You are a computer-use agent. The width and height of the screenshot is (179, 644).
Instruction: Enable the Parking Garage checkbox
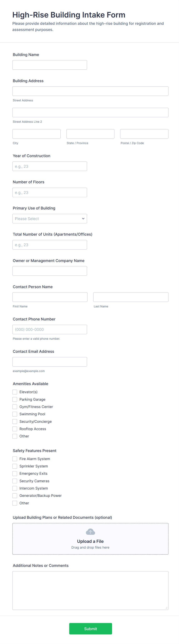coord(14,399)
